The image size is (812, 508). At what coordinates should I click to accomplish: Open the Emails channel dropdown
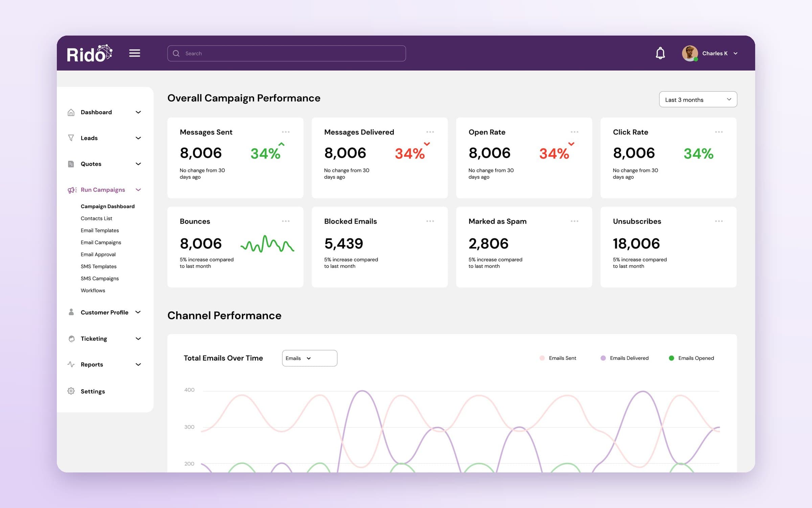[x=310, y=358]
